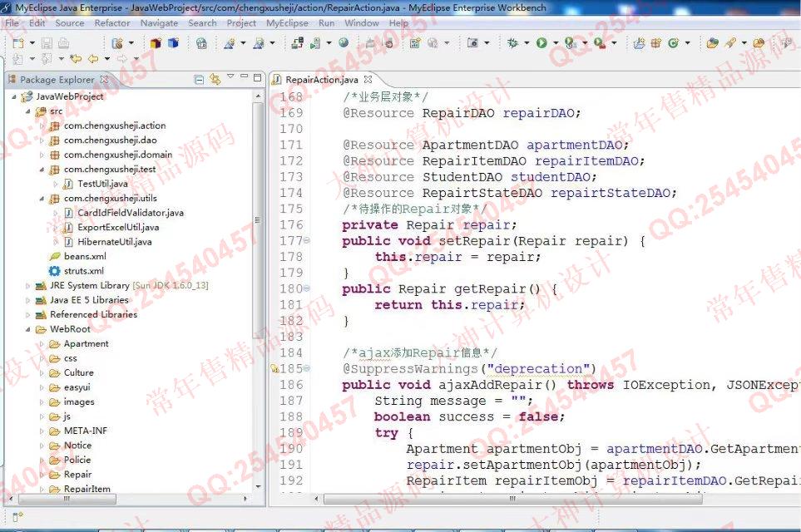This screenshot has width=801, height=532.
Task: Click the globe browser toolbar icon
Action: tap(344, 43)
